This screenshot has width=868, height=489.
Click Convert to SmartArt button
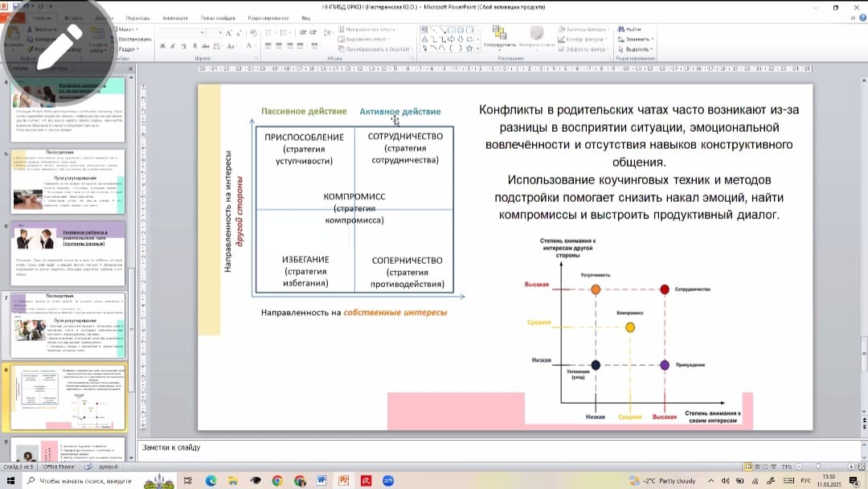pyautogui.click(x=375, y=48)
